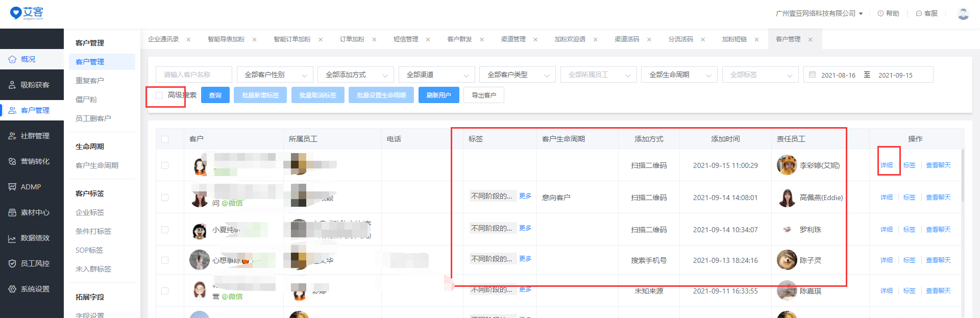The image size is (980, 318).
Task: Click the 导出客户 button
Action: 483,95
